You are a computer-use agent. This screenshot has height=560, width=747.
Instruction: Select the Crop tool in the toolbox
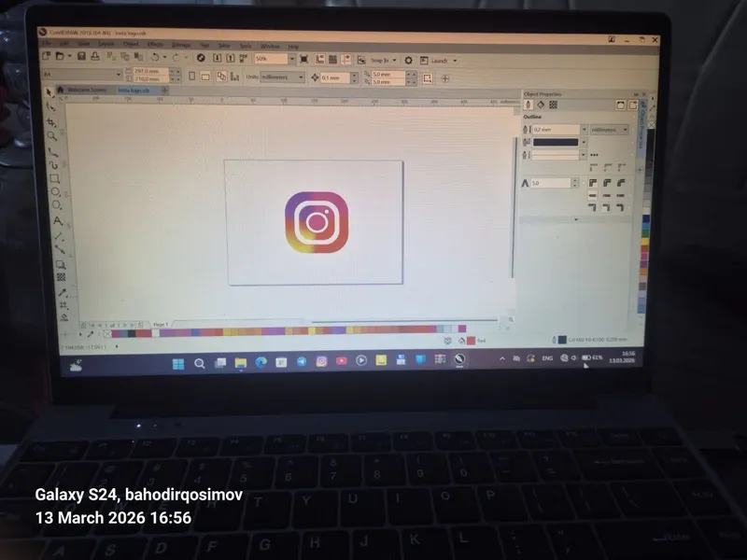(x=51, y=122)
